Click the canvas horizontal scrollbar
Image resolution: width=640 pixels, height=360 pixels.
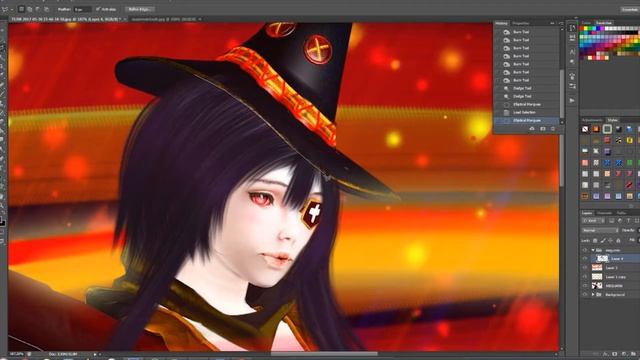[324, 353]
